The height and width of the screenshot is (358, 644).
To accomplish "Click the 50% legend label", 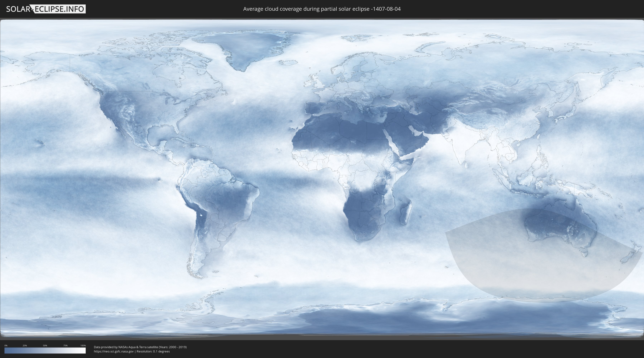I will pyautogui.click(x=45, y=345).
